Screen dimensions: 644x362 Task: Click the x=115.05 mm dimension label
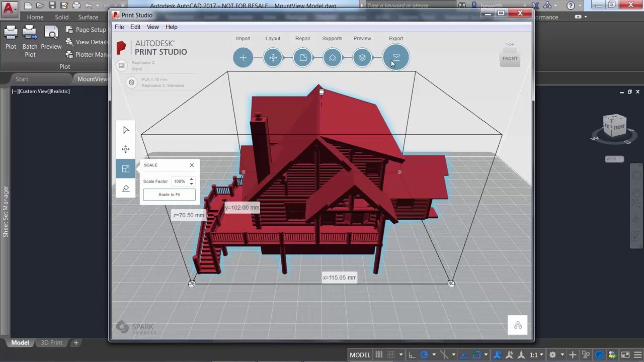(x=340, y=278)
